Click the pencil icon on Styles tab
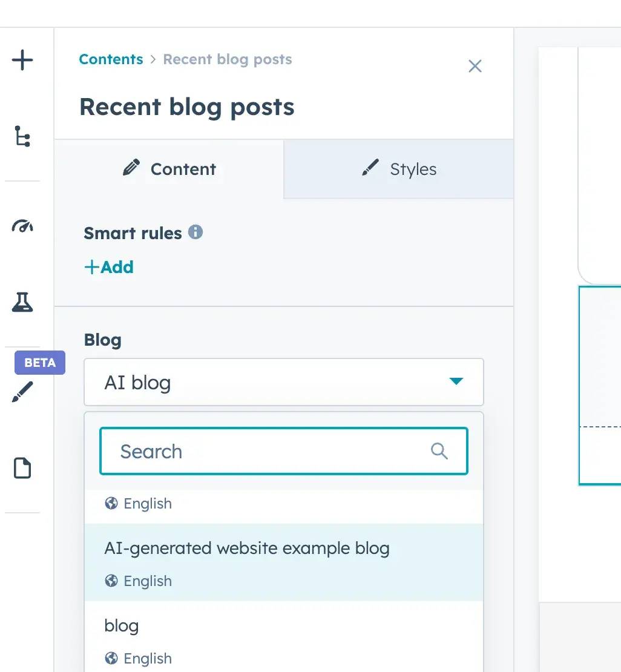 click(371, 169)
